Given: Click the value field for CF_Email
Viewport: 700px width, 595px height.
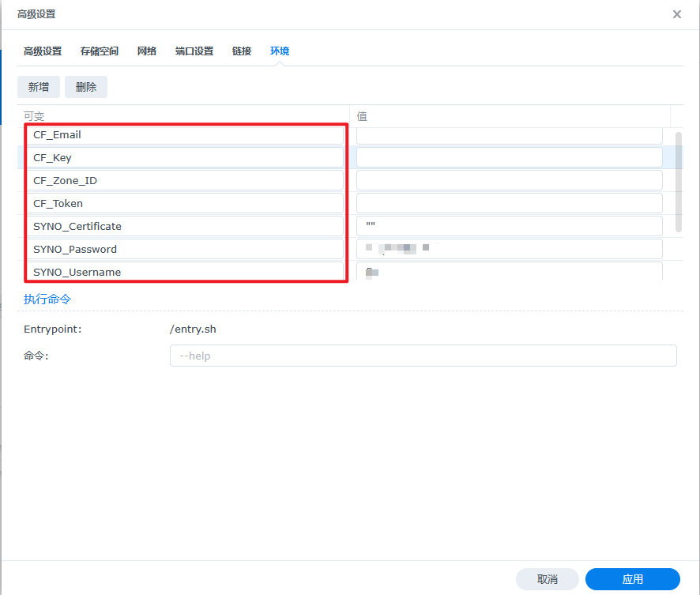Looking at the screenshot, I should tap(510, 135).
